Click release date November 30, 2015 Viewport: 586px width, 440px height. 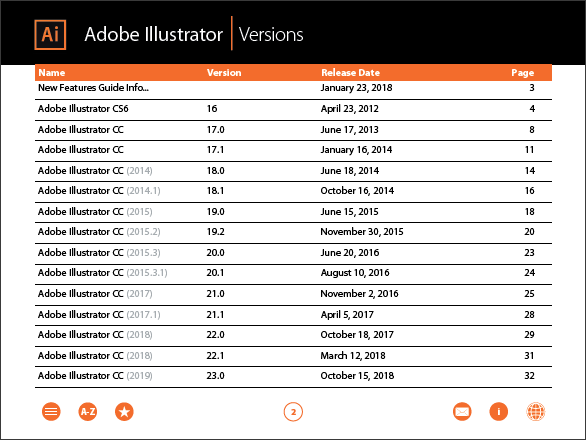(x=362, y=232)
